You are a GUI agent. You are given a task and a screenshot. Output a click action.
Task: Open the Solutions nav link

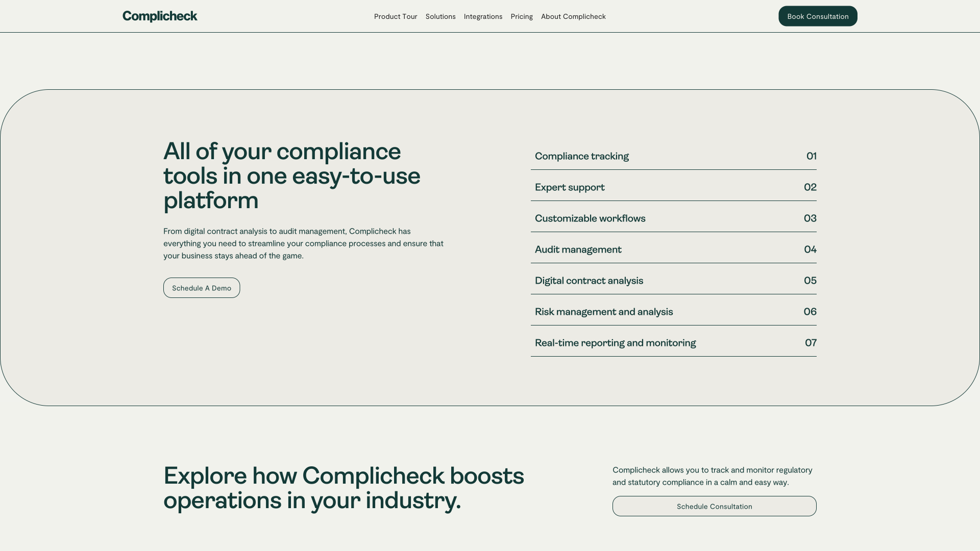(440, 16)
